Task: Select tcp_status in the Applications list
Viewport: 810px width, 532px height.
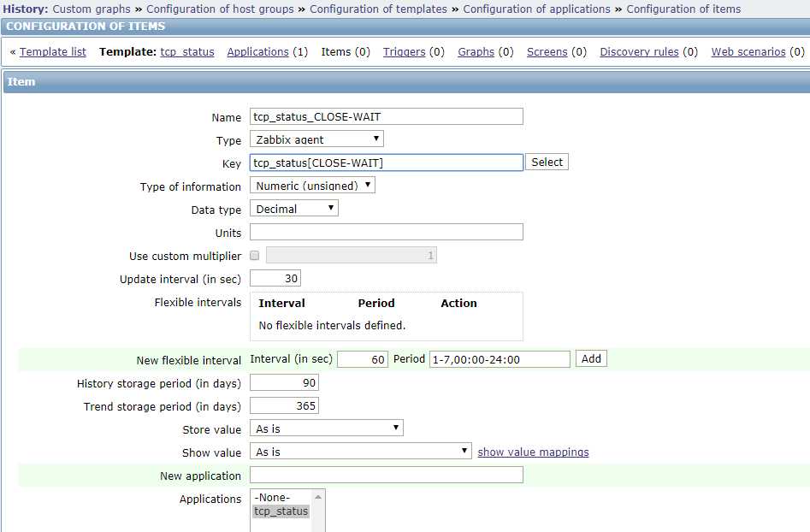Action: coord(281,511)
